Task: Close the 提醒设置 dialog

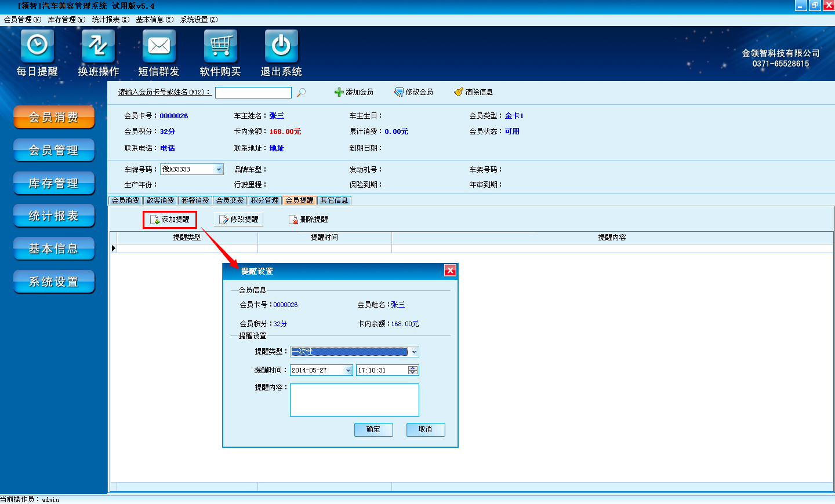Action: [x=450, y=271]
